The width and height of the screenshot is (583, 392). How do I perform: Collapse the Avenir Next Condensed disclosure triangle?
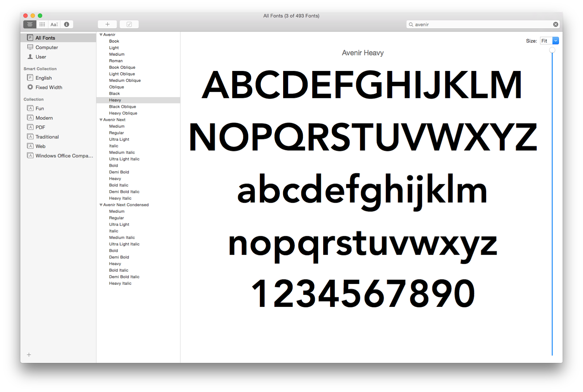pyautogui.click(x=101, y=205)
